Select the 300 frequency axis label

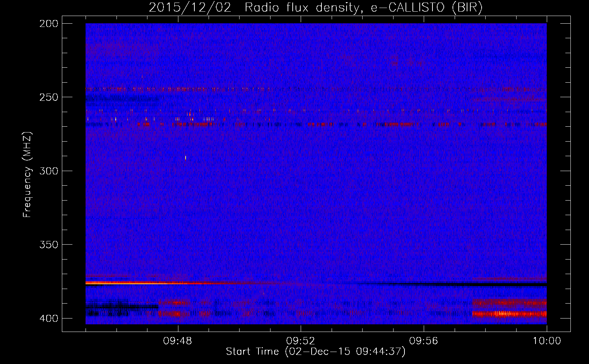48,171
